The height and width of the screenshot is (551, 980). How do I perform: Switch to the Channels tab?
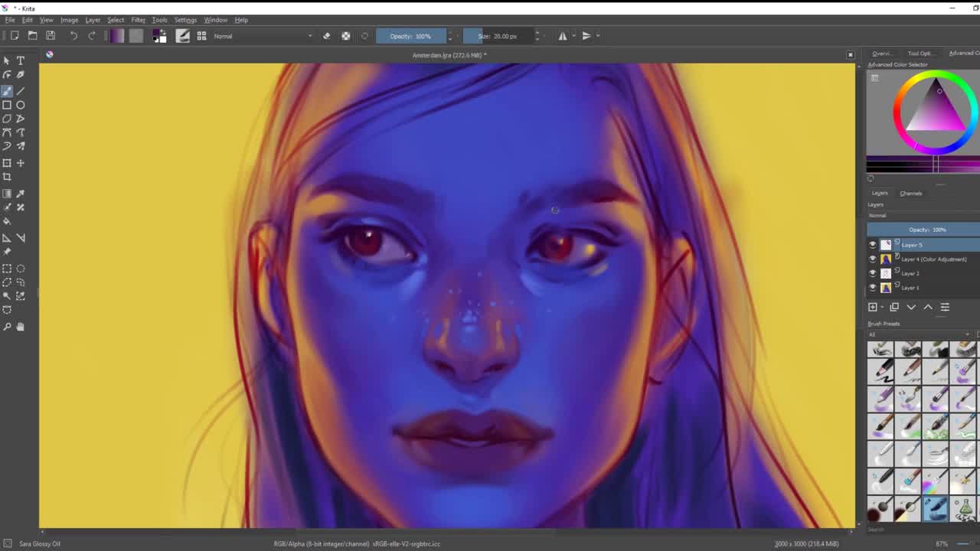coord(911,194)
